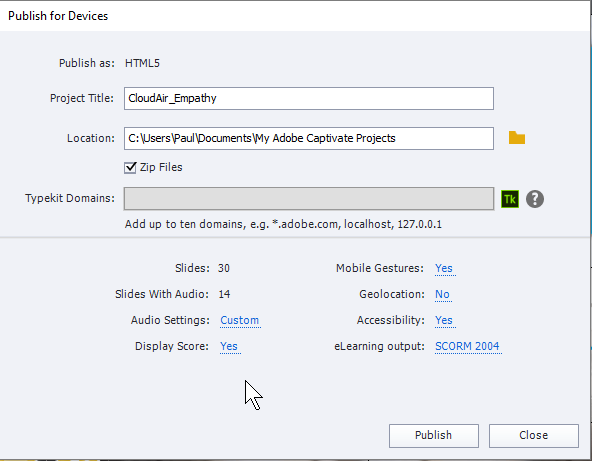The height and width of the screenshot is (461, 592).
Task: Open Audio Settings Custom link
Action: (240, 320)
